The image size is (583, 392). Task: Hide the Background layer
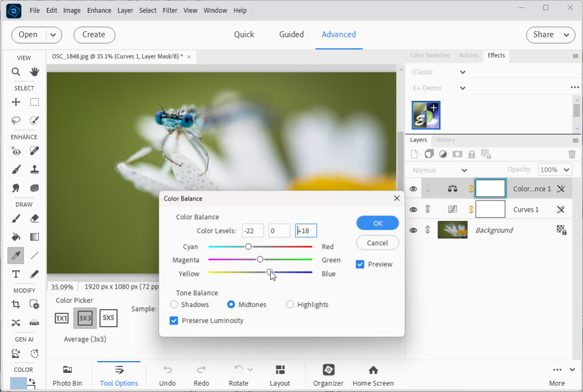(x=413, y=230)
